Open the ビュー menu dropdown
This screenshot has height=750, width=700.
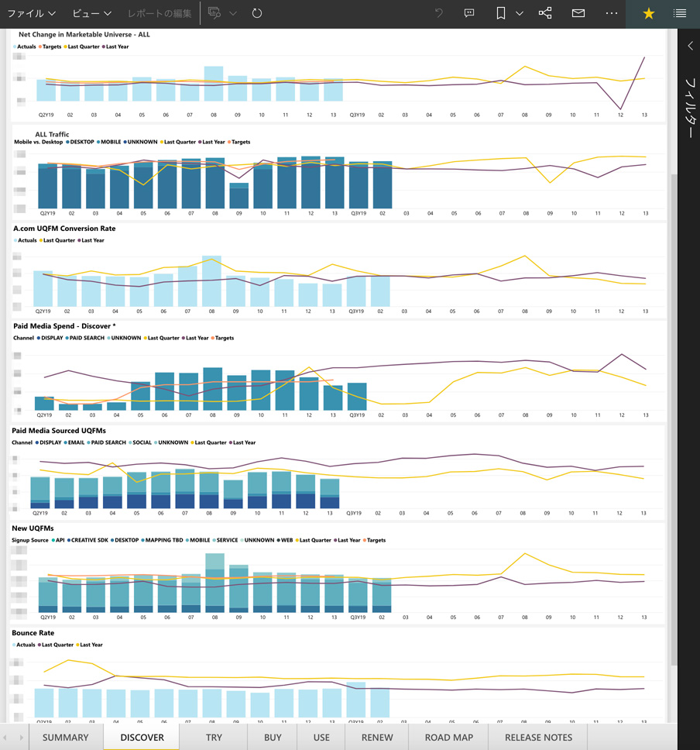(x=91, y=13)
